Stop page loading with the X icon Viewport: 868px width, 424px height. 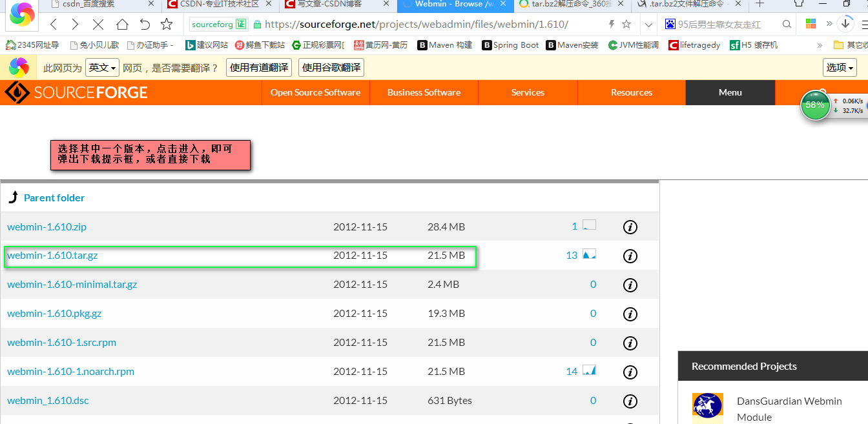pos(98,25)
